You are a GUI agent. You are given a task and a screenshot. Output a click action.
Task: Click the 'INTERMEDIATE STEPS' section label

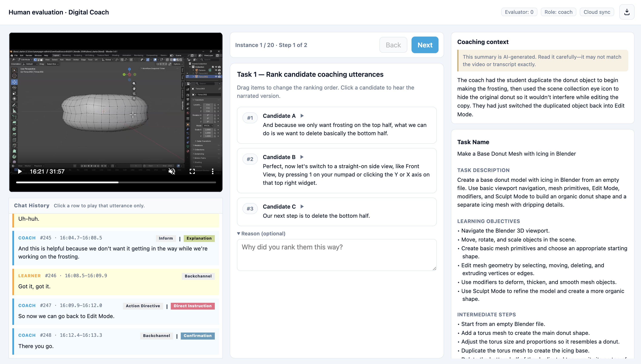[x=487, y=314]
